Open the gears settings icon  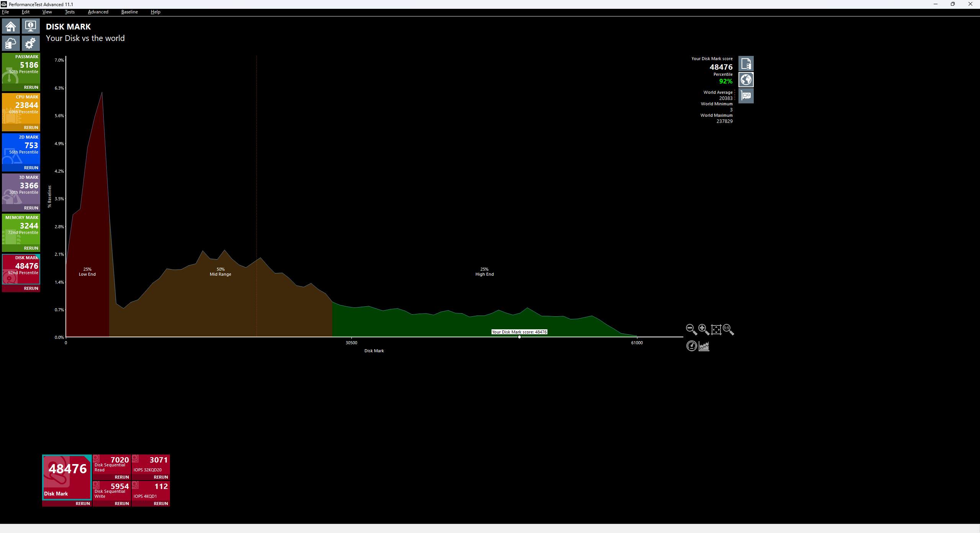(31, 43)
